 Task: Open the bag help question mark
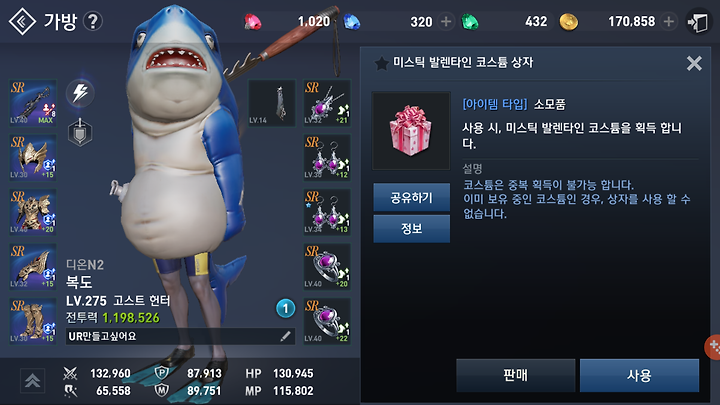[x=93, y=21]
